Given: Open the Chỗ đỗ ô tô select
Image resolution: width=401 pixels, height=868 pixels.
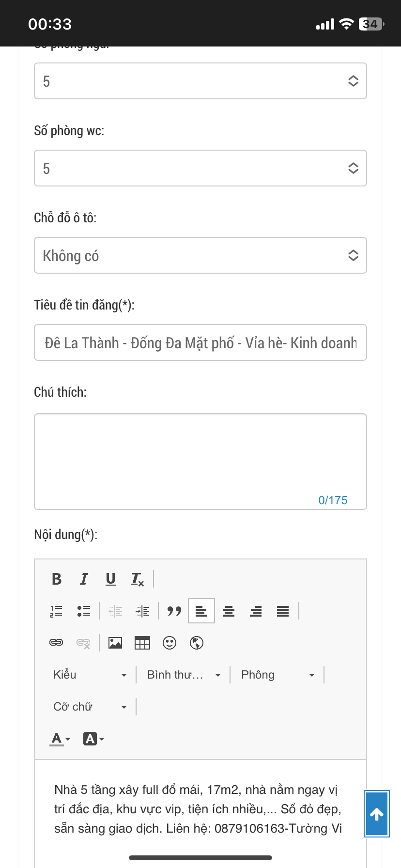Looking at the screenshot, I should (x=200, y=255).
